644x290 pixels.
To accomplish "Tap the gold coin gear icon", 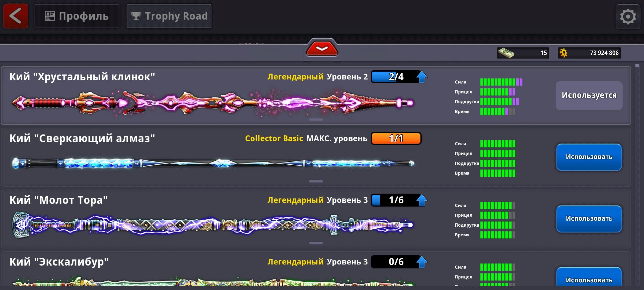I will tap(563, 53).
